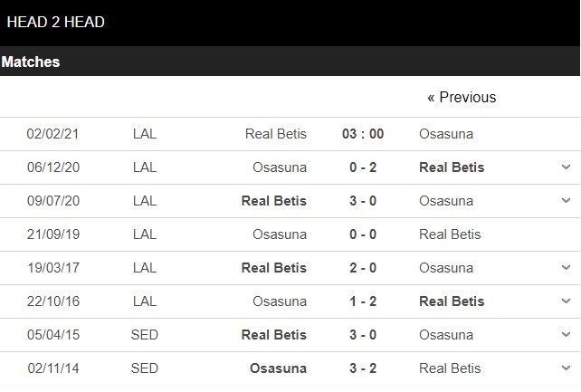Go to « Previous matches
This screenshot has height=392, width=581.
click(x=462, y=98)
